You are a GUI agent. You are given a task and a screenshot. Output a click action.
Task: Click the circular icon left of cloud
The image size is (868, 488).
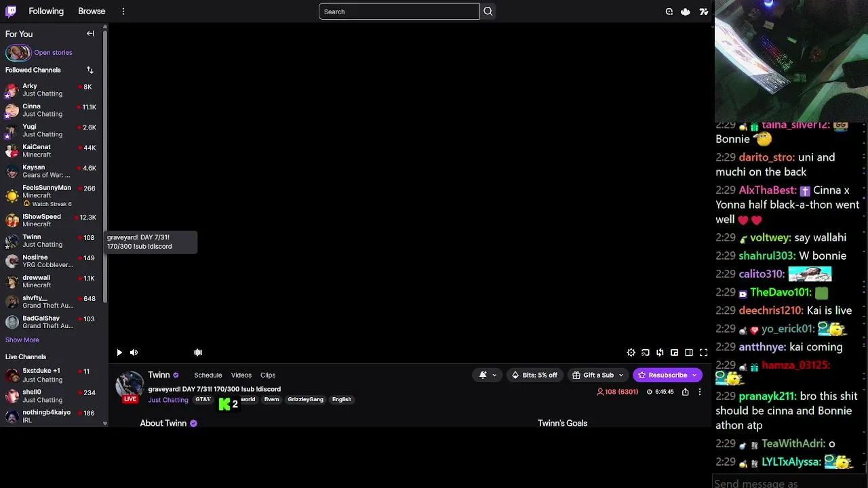click(x=669, y=12)
